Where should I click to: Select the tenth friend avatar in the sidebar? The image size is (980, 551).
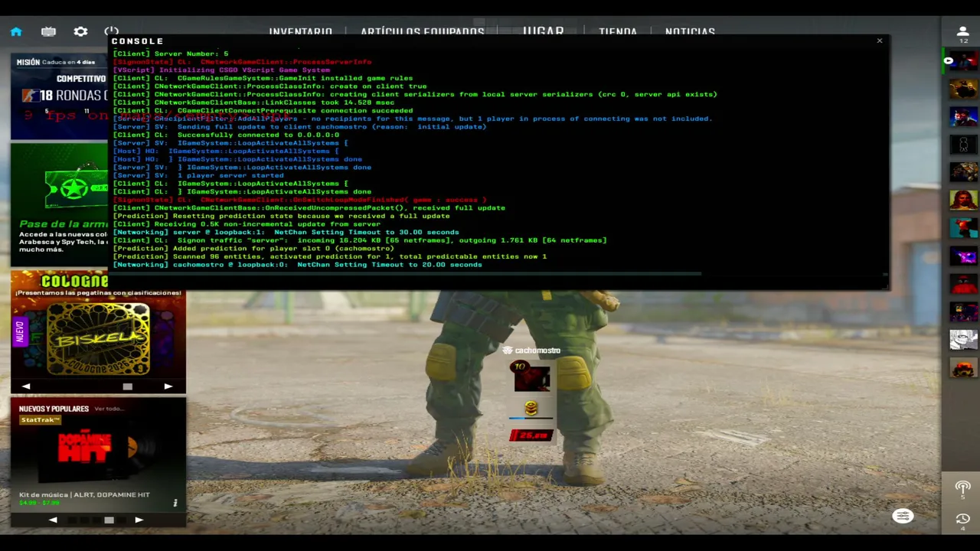963,311
